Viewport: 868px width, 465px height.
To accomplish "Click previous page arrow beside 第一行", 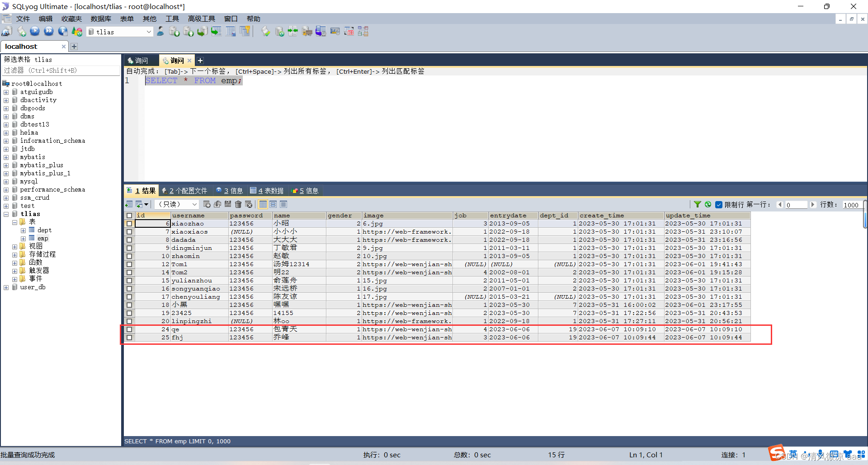I will [x=780, y=205].
